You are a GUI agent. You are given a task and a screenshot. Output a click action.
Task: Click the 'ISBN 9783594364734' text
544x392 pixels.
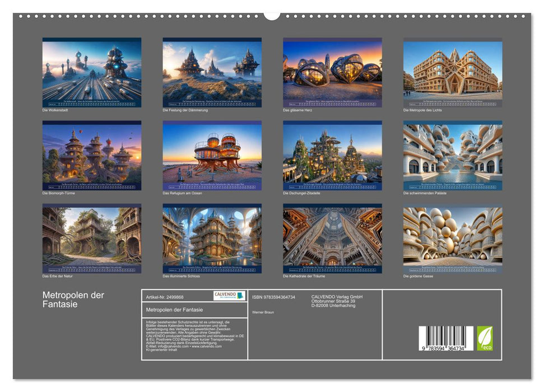pyautogui.click(x=274, y=297)
